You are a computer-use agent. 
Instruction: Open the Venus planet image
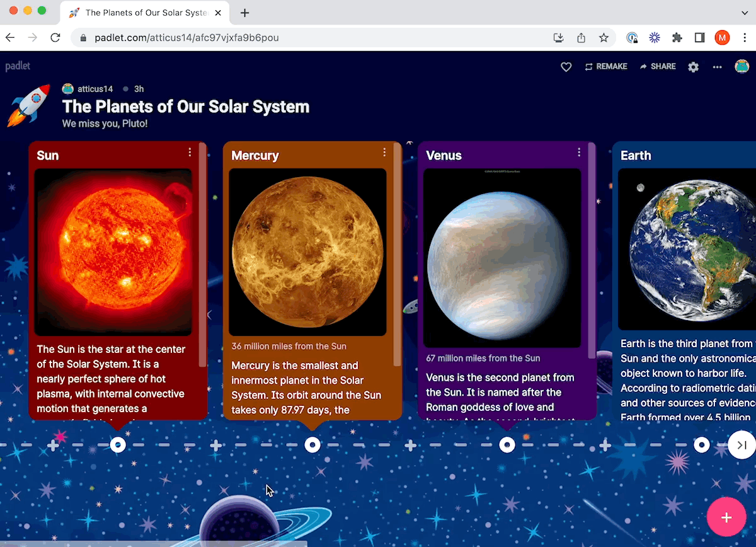[502, 258]
